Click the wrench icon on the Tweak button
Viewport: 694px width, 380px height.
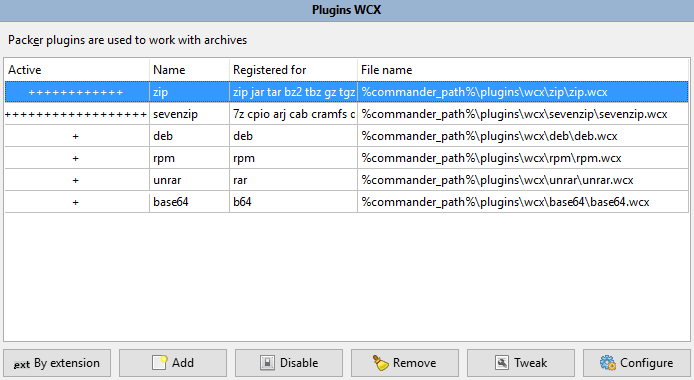coord(501,363)
